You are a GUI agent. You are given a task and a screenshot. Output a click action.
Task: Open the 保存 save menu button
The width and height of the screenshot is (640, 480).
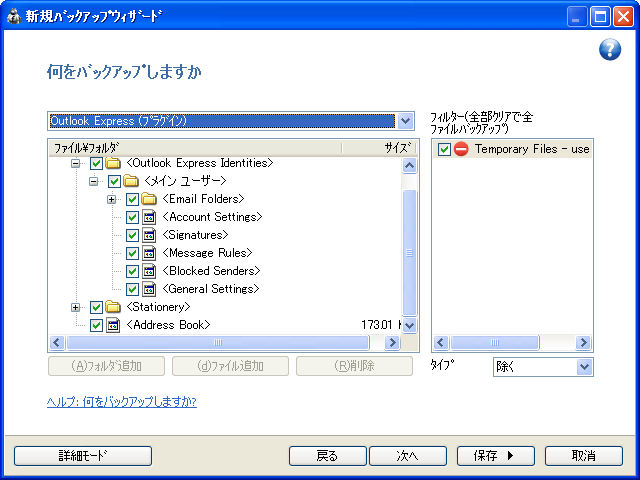pyautogui.click(x=496, y=456)
